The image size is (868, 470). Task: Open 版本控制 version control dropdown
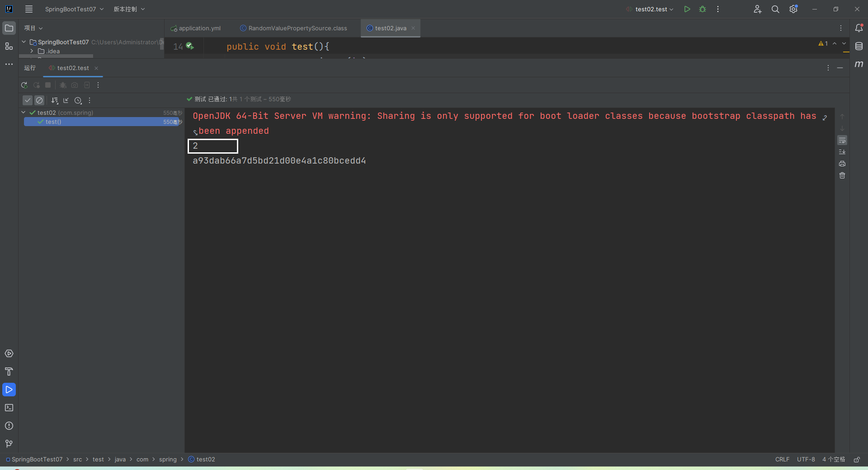point(129,9)
